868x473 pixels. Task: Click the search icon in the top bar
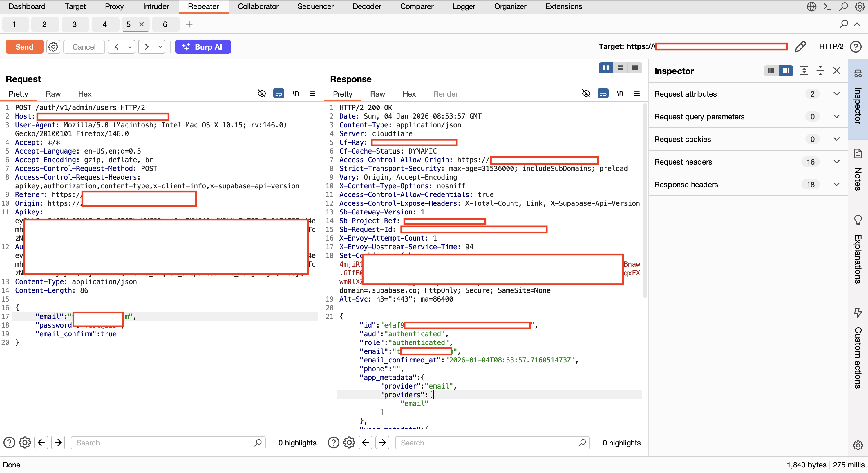coord(843,6)
